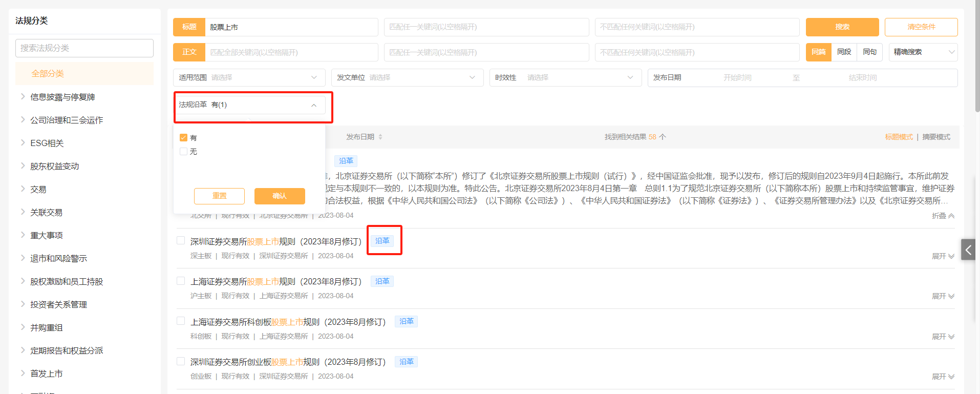Click the 重置 button in dropdown
Image resolution: width=980 pixels, height=394 pixels.
[x=219, y=196]
